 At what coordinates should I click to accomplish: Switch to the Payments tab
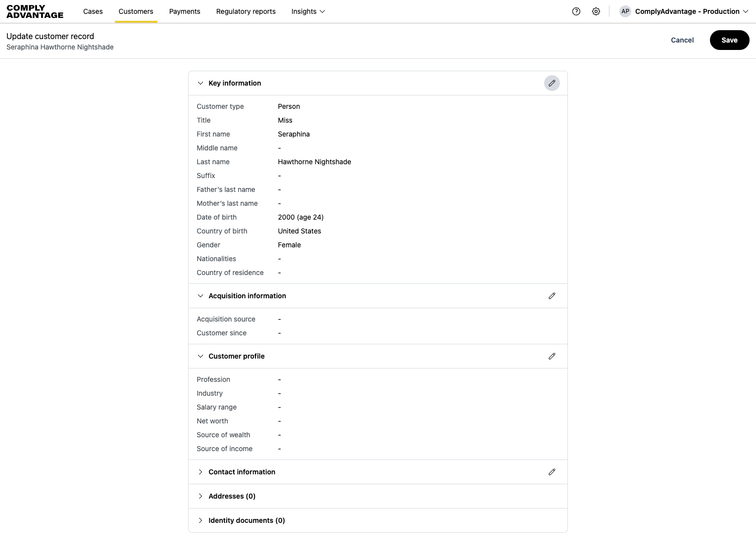click(x=185, y=11)
